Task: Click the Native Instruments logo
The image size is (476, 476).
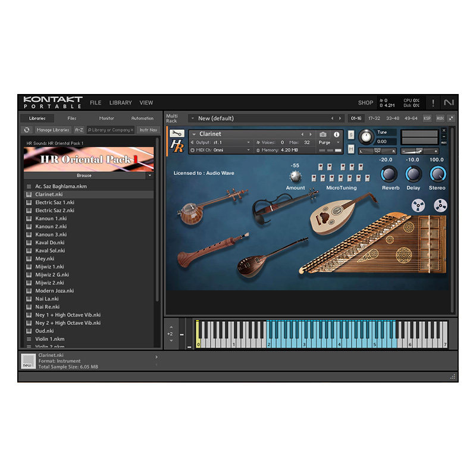Action: [449, 102]
